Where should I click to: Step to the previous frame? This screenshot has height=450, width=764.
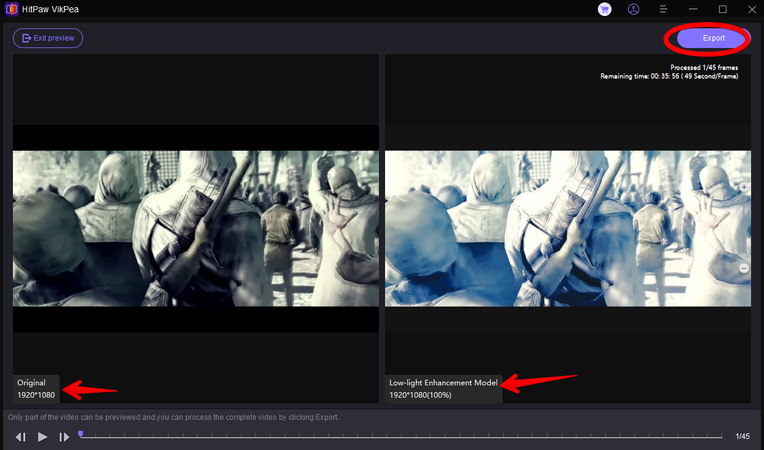pyautogui.click(x=20, y=437)
